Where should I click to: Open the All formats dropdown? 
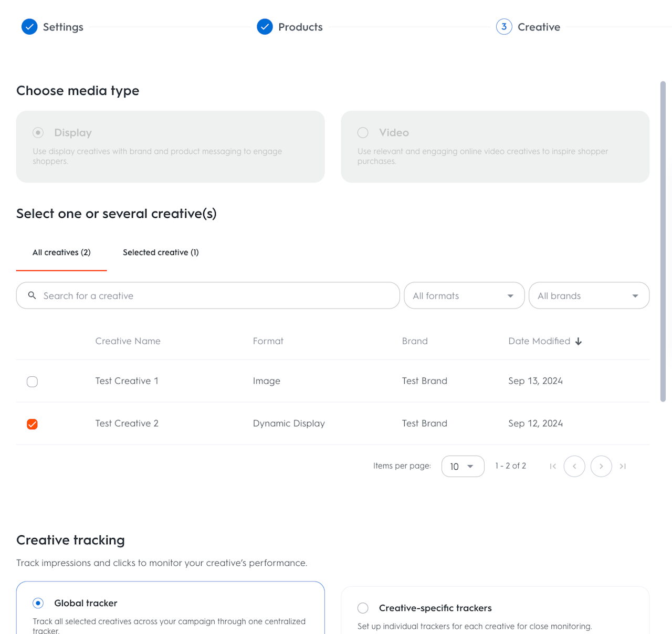[464, 295]
